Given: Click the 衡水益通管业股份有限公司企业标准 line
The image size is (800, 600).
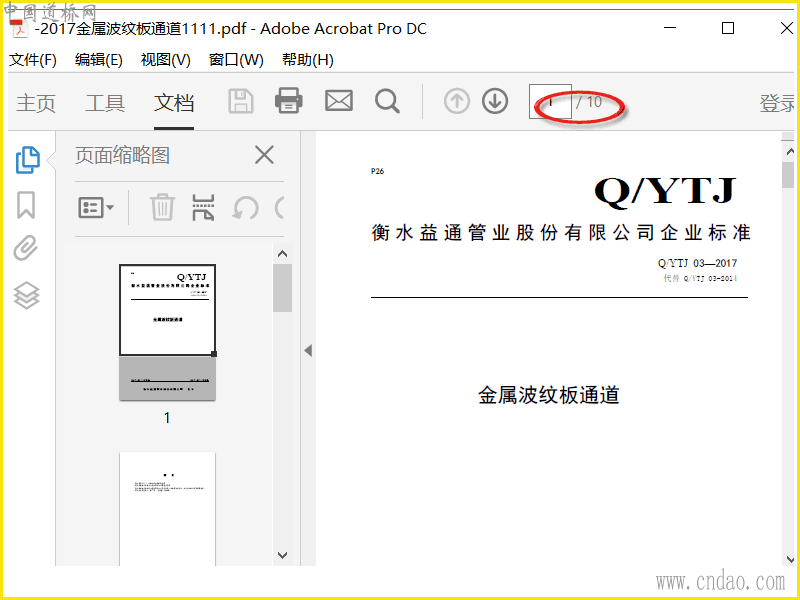Looking at the screenshot, I should (561, 233).
